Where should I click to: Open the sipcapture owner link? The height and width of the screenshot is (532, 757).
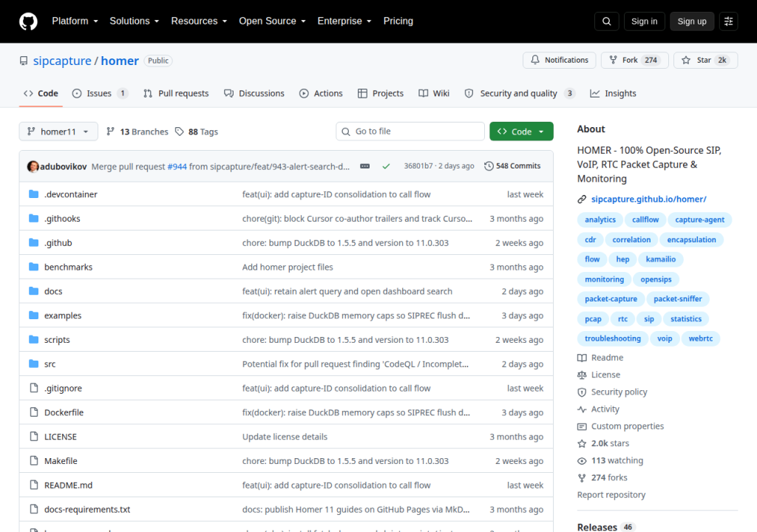click(x=62, y=61)
